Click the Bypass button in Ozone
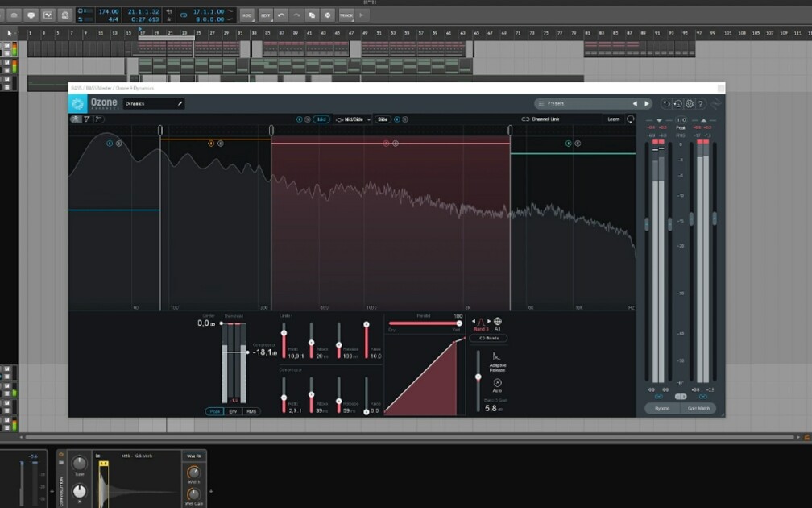Screen dimensions: 812x508 tap(662, 409)
